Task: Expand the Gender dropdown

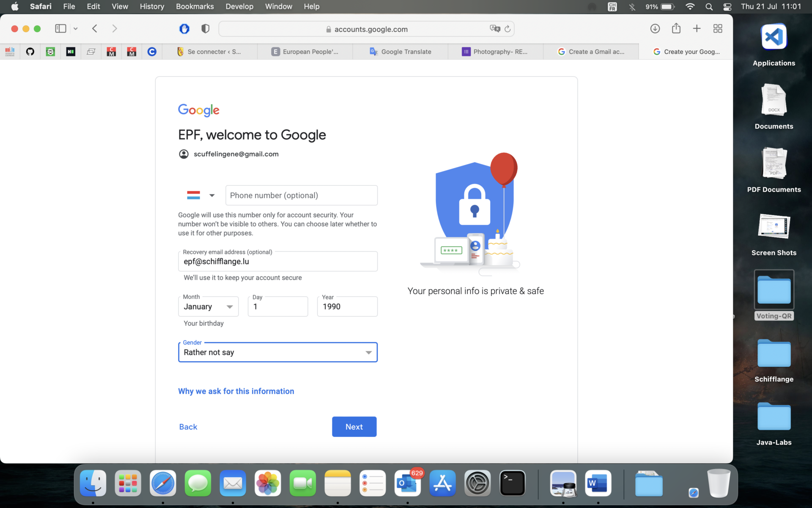Action: tap(277, 352)
